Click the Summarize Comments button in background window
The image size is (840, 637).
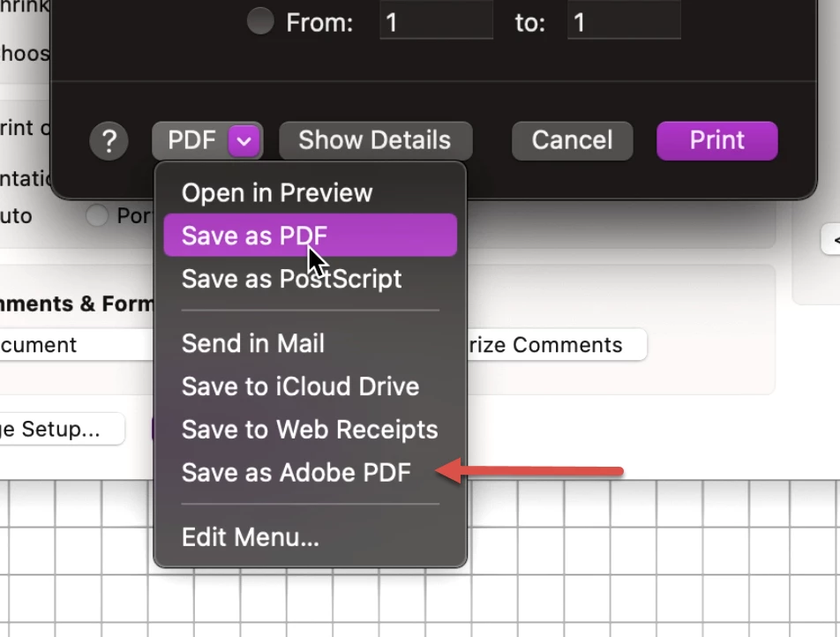556,344
